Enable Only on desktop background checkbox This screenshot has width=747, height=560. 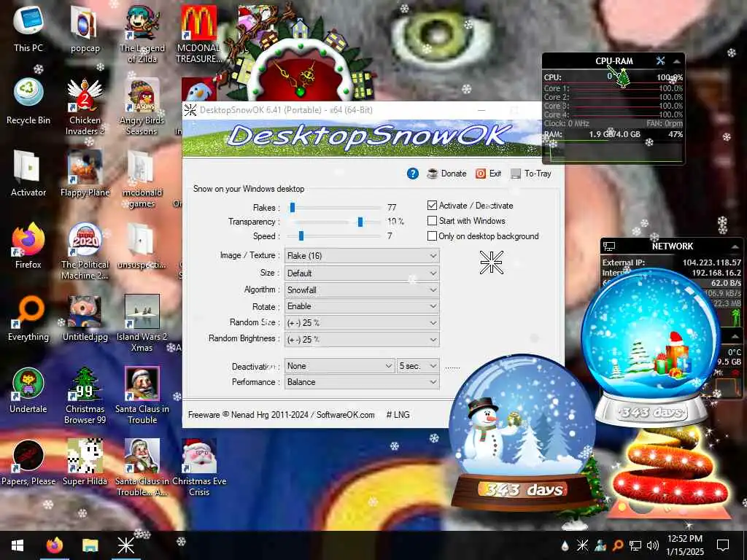pos(432,236)
